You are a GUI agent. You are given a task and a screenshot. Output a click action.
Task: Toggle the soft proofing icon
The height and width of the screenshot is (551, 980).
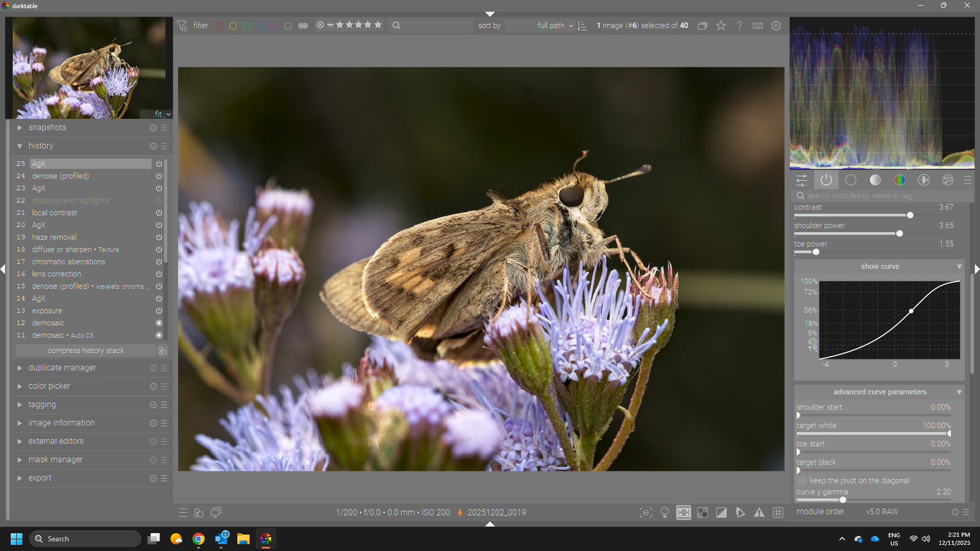[x=740, y=513]
